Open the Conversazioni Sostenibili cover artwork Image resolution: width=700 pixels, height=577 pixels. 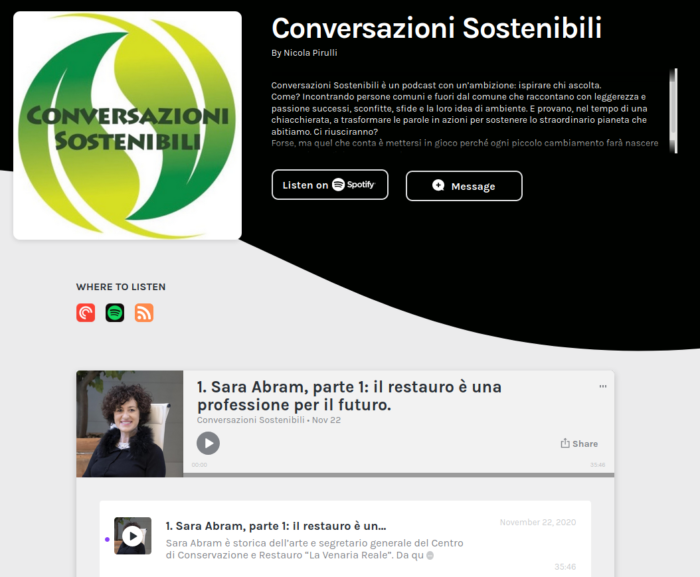click(128, 125)
